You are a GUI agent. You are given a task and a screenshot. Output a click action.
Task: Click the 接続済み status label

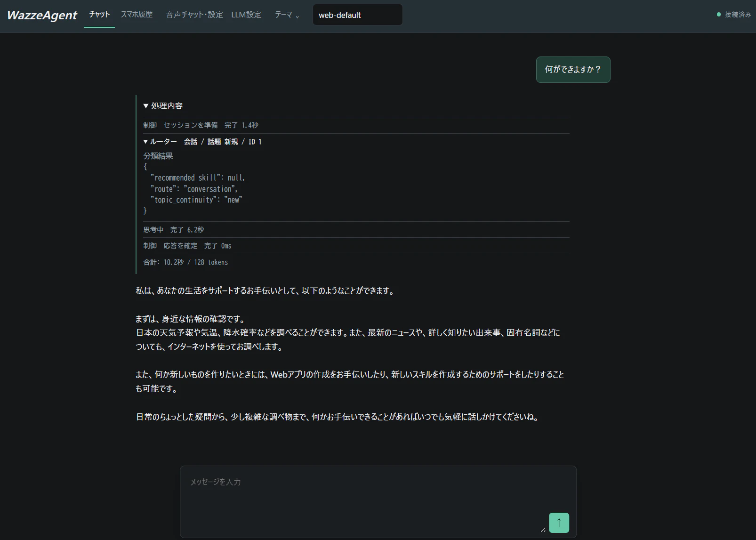[x=738, y=15]
